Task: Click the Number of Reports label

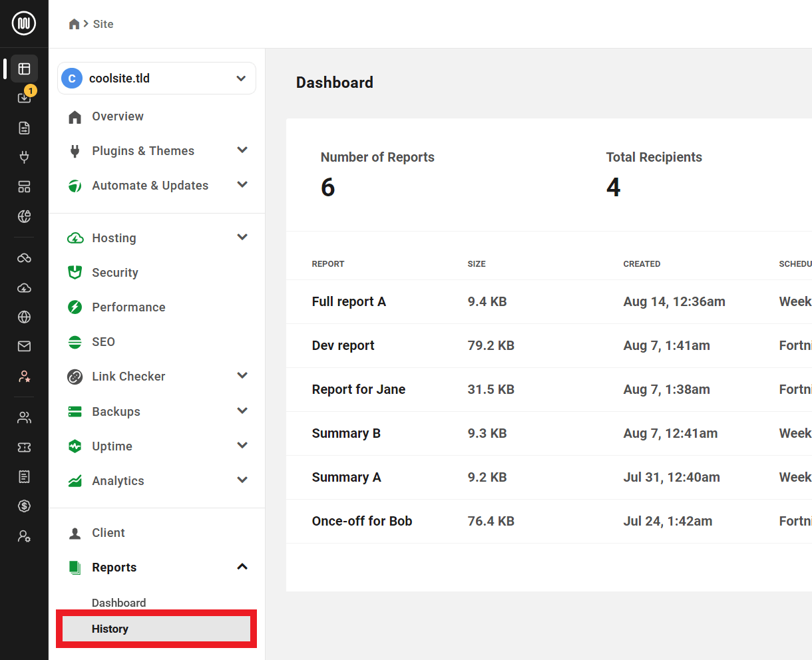Action: pos(377,157)
